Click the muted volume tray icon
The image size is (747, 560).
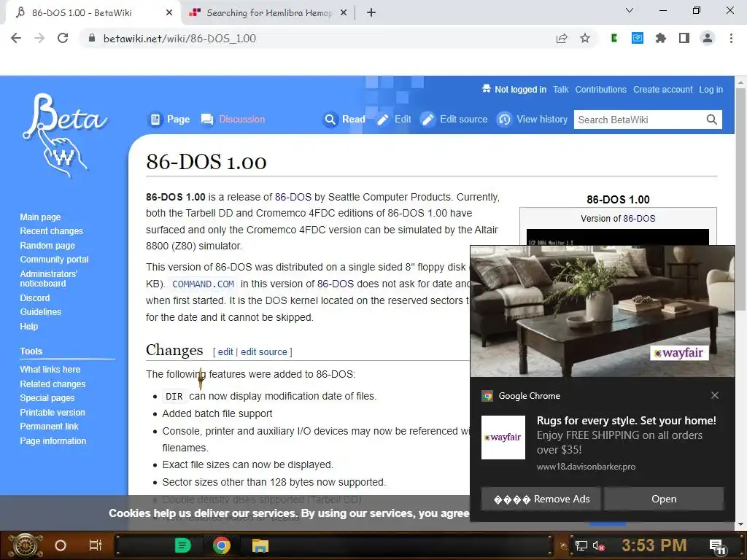599,545
